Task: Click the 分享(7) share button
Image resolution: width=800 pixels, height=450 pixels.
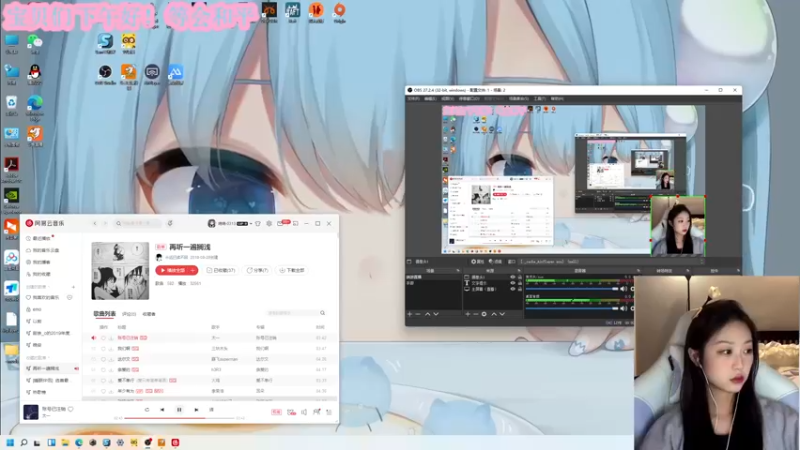Action: click(257, 270)
